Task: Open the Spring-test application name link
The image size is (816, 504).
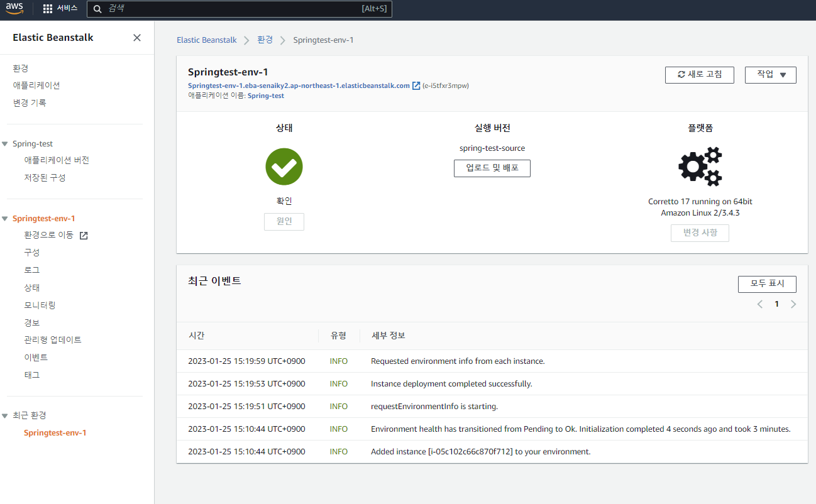Action: [266, 96]
